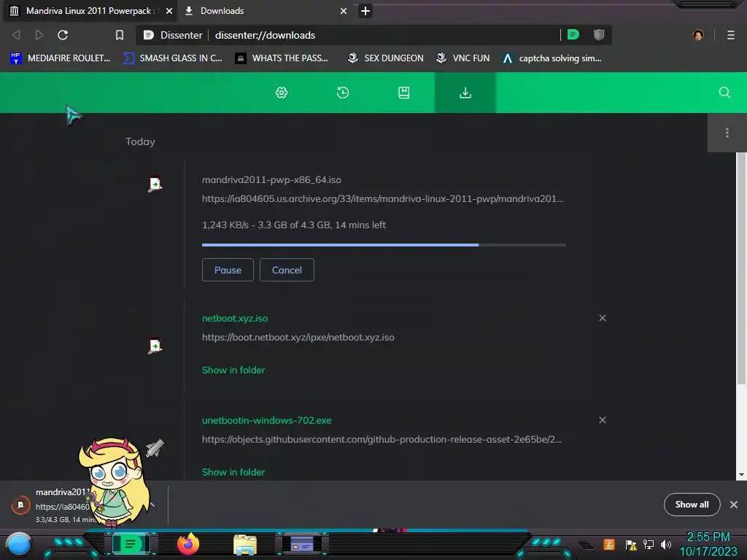Open a new tab with the plus button

point(365,11)
